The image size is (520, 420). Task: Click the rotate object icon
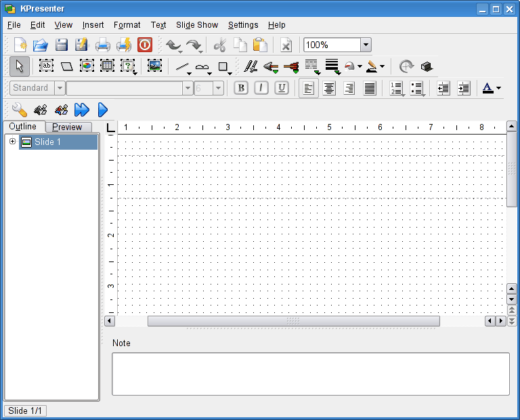406,66
